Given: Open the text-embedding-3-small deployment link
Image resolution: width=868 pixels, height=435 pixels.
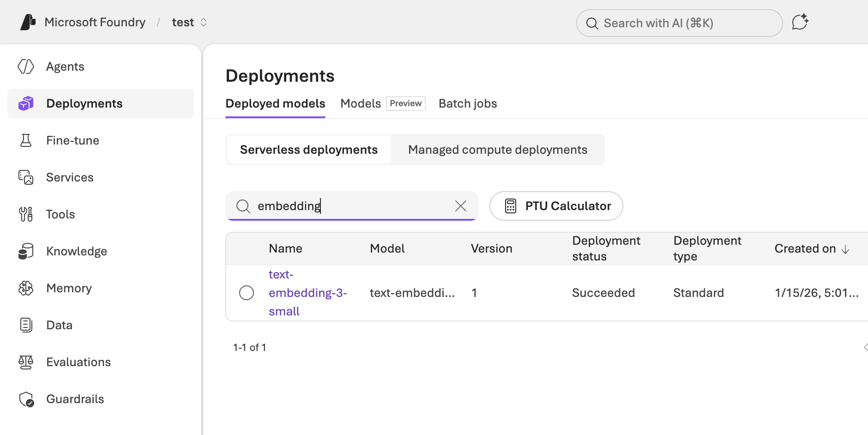Looking at the screenshot, I should click(307, 293).
